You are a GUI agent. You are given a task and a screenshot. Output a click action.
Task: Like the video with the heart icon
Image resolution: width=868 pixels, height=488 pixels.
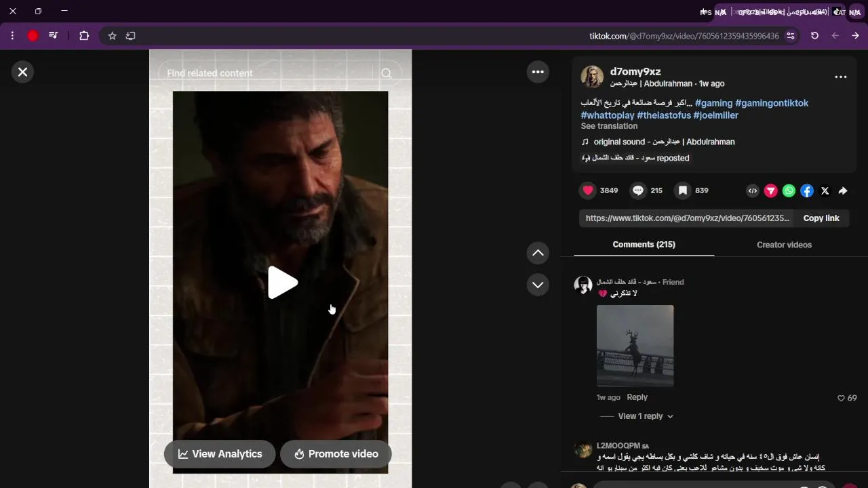588,190
